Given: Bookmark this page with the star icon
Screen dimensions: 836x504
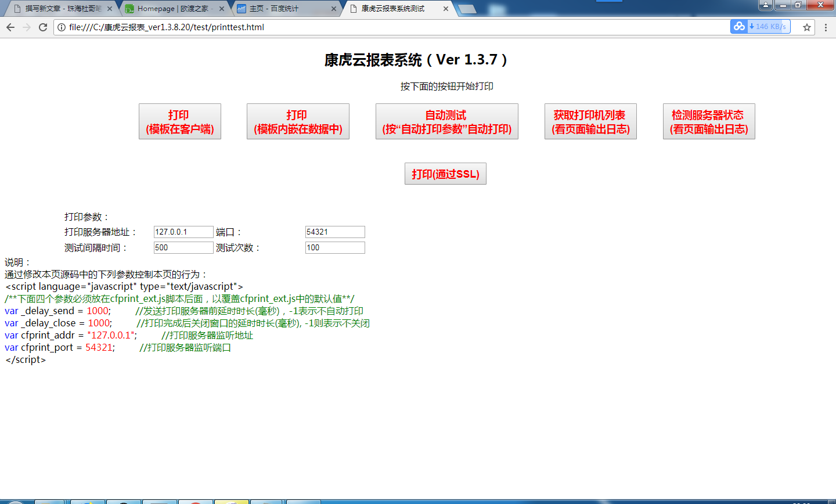Looking at the screenshot, I should pyautogui.click(x=807, y=27).
